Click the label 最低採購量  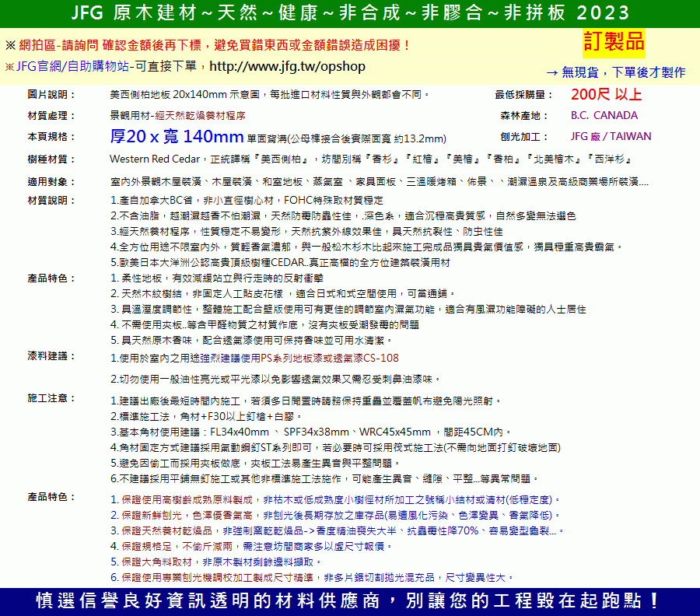(x=523, y=95)
